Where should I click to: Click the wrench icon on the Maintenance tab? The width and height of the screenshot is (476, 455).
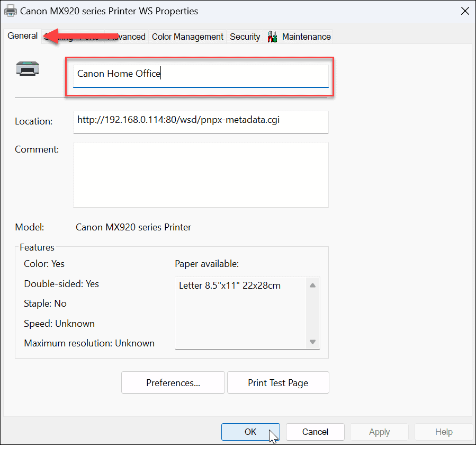[272, 37]
